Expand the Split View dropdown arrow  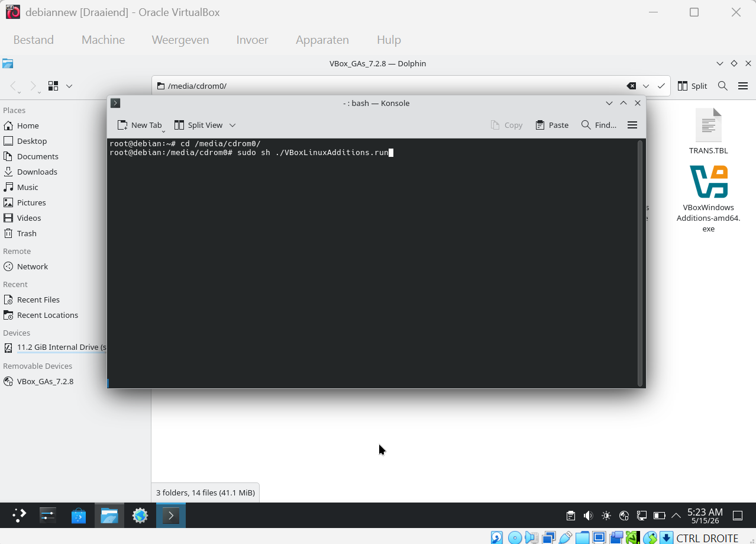(x=232, y=125)
